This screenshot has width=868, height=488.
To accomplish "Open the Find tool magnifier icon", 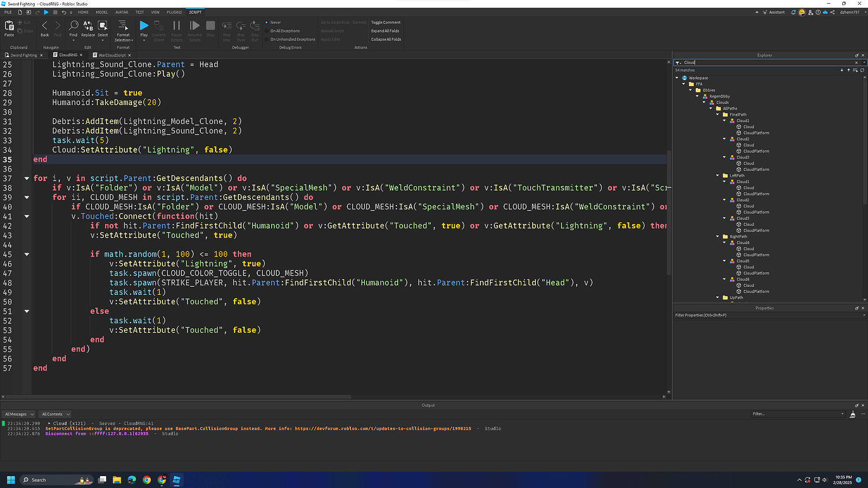I will 74,26.
